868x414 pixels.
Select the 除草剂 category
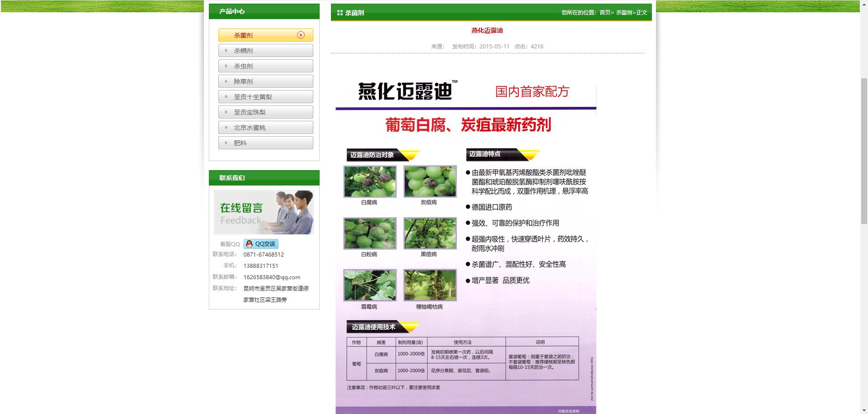(x=265, y=81)
